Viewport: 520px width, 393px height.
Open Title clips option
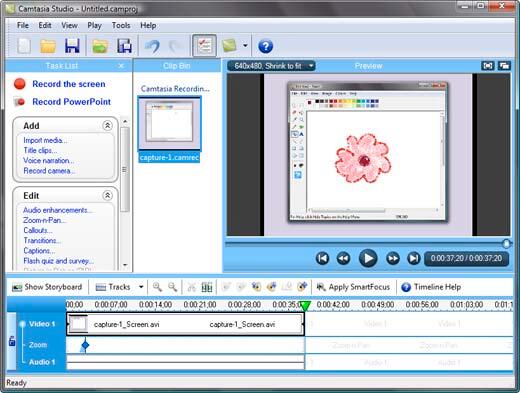tap(40, 150)
